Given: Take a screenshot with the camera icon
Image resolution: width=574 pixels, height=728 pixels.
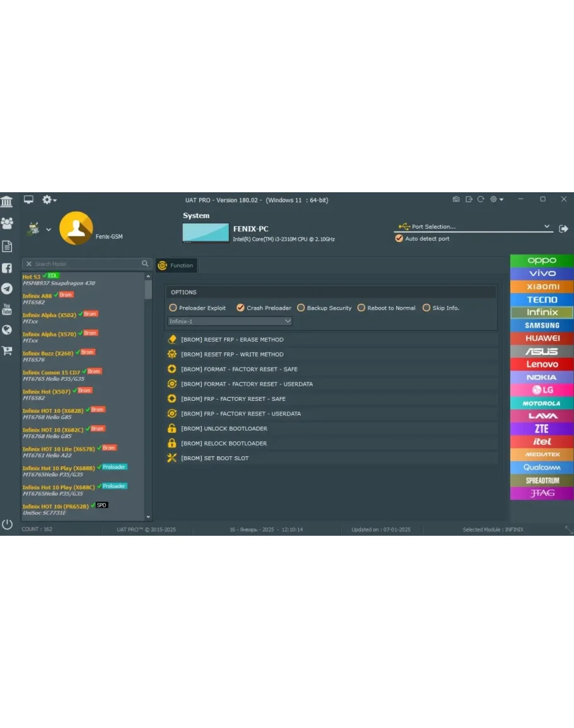Looking at the screenshot, I should point(456,200).
